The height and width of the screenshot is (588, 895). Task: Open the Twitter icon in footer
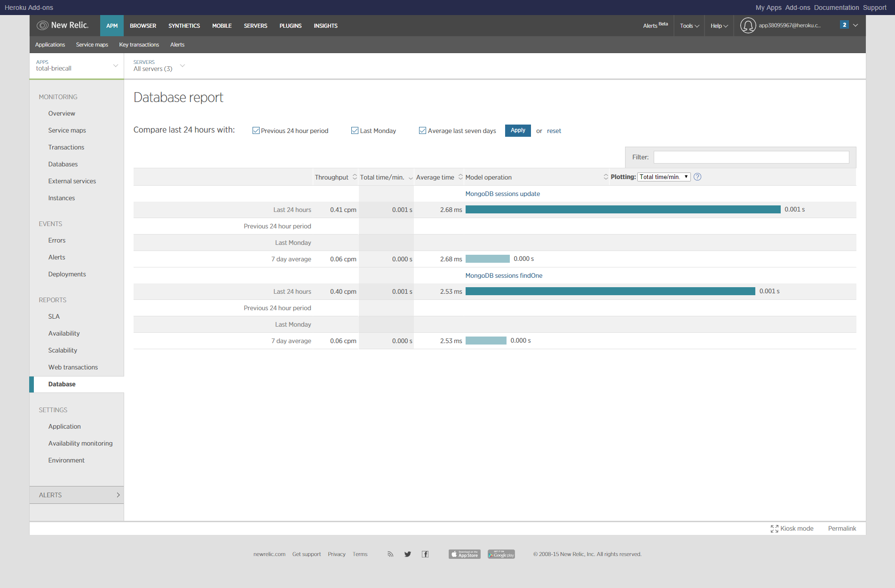click(x=407, y=554)
